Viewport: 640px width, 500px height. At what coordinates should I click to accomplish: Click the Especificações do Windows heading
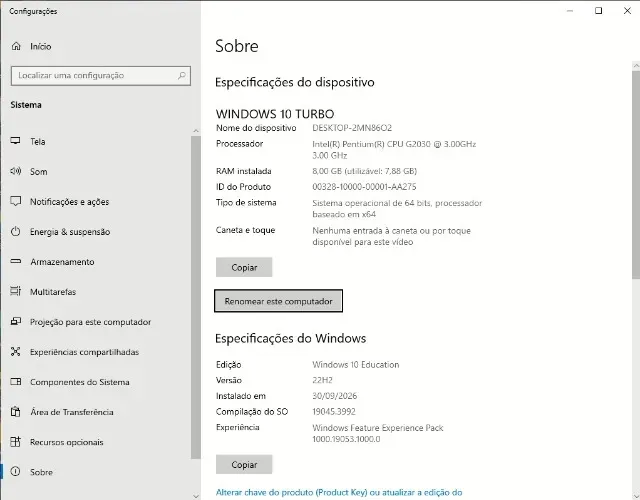pos(290,338)
